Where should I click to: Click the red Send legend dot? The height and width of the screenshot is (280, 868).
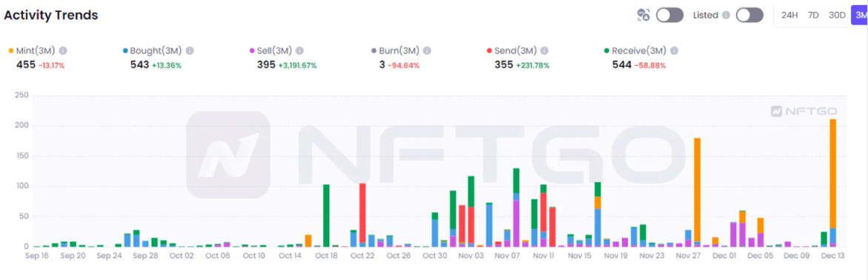coord(489,51)
